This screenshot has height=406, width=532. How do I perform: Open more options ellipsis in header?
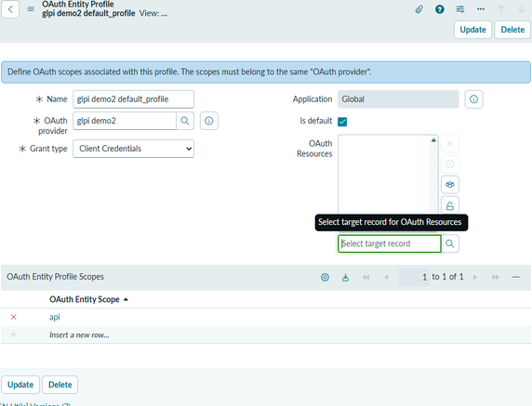481,9
